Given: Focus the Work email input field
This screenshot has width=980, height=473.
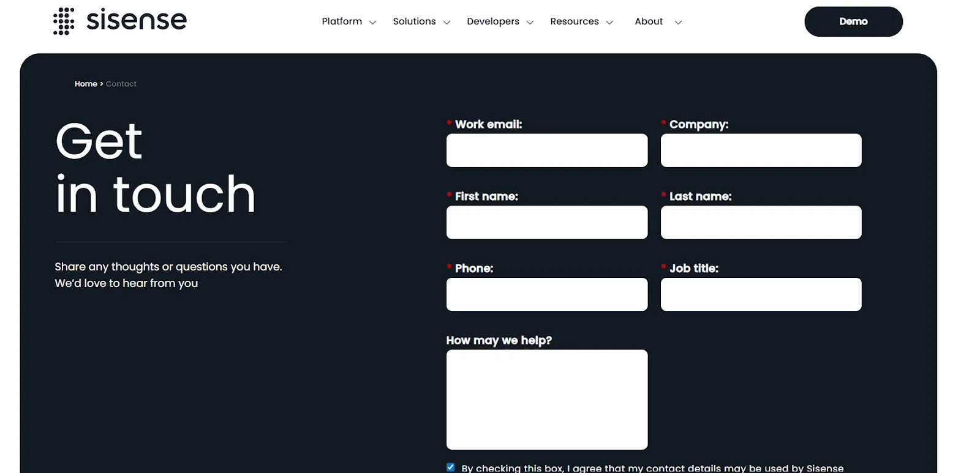Looking at the screenshot, I should [546, 151].
